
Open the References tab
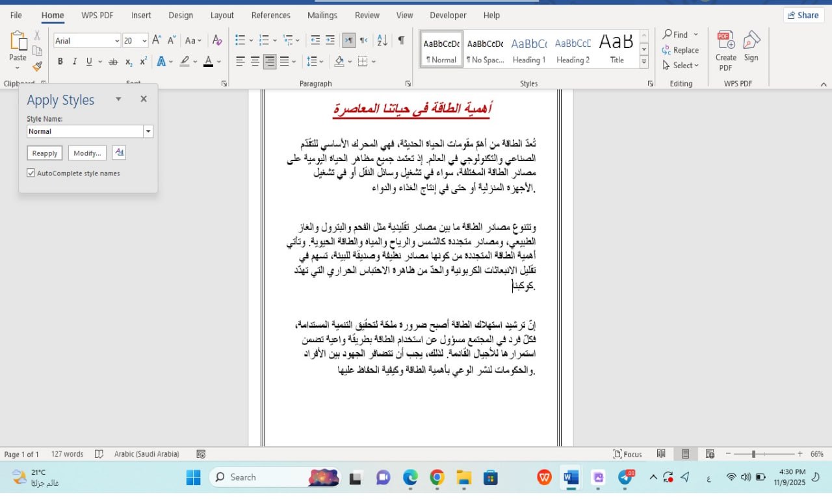point(271,15)
